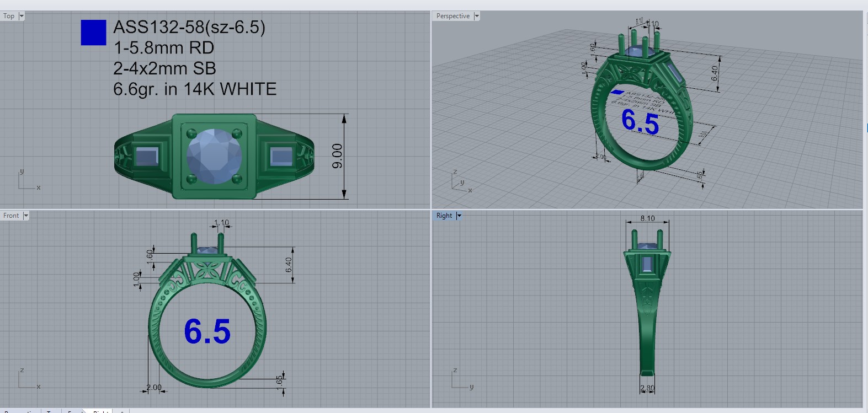The image size is (868, 413).
Task: Click the Perspective viewport title label
Action: [x=452, y=16]
